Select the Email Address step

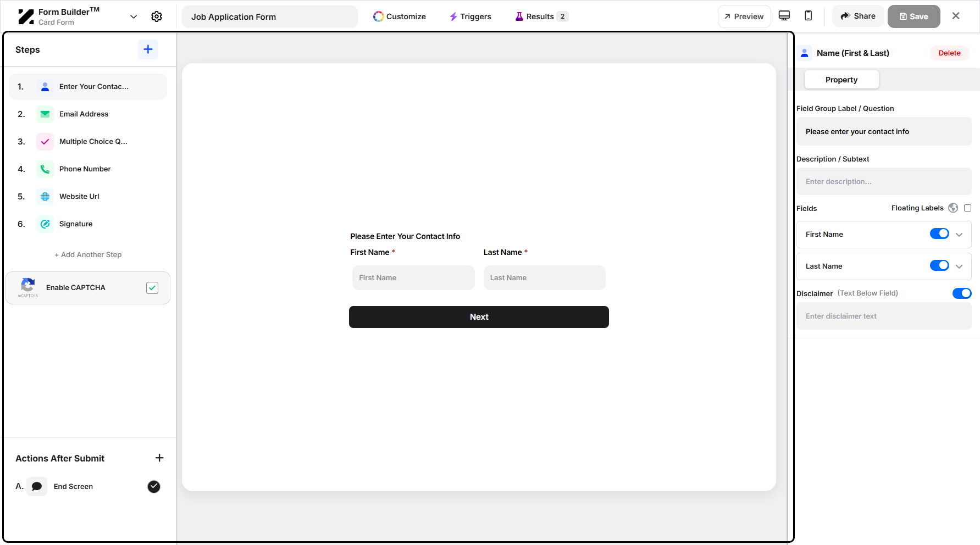(x=88, y=114)
